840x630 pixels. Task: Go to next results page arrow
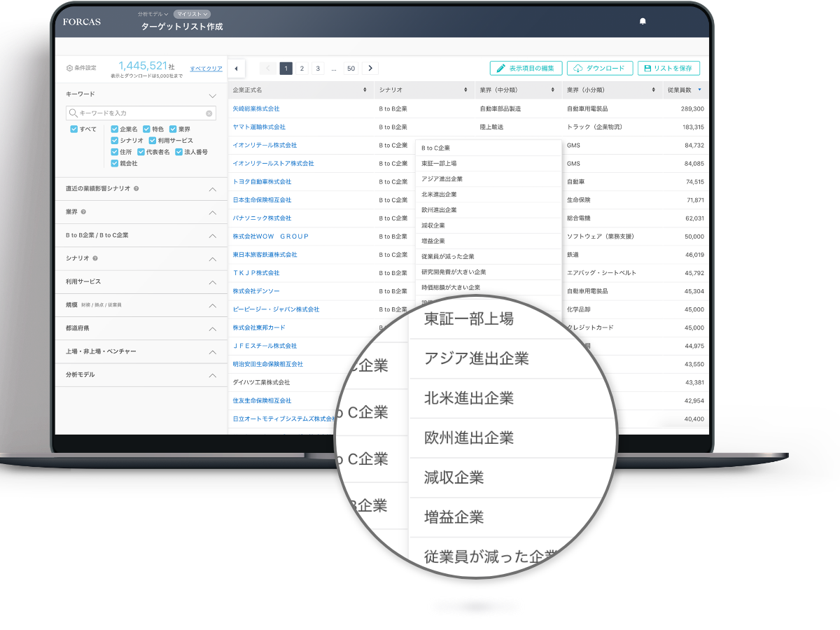coord(370,68)
